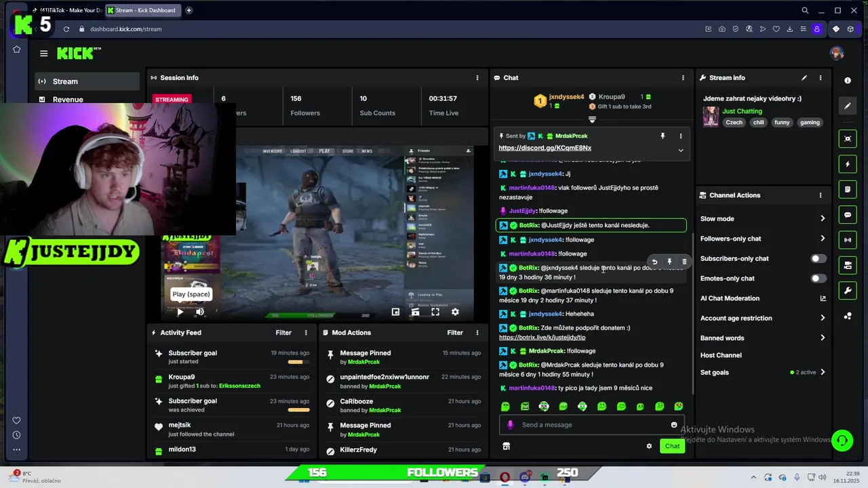Click the Send a message field
The width and height of the screenshot is (868, 488).
[592, 425]
